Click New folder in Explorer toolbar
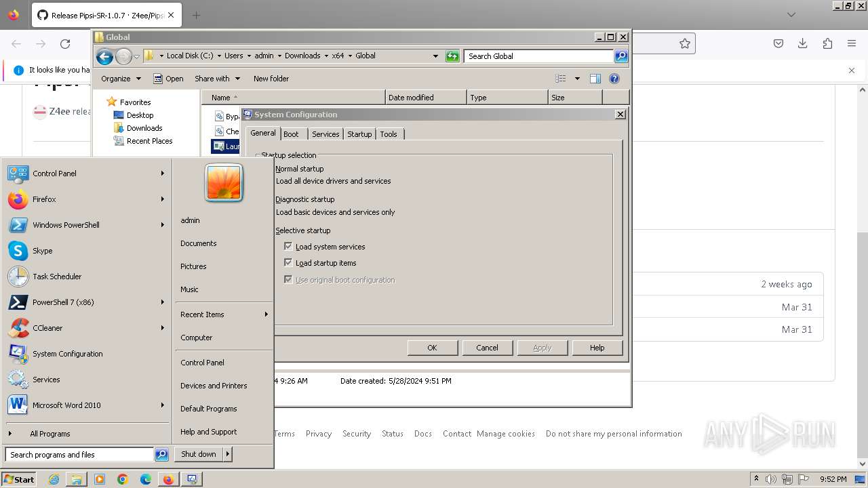Image resolution: width=868 pixels, height=488 pixels. click(x=271, y=79)
